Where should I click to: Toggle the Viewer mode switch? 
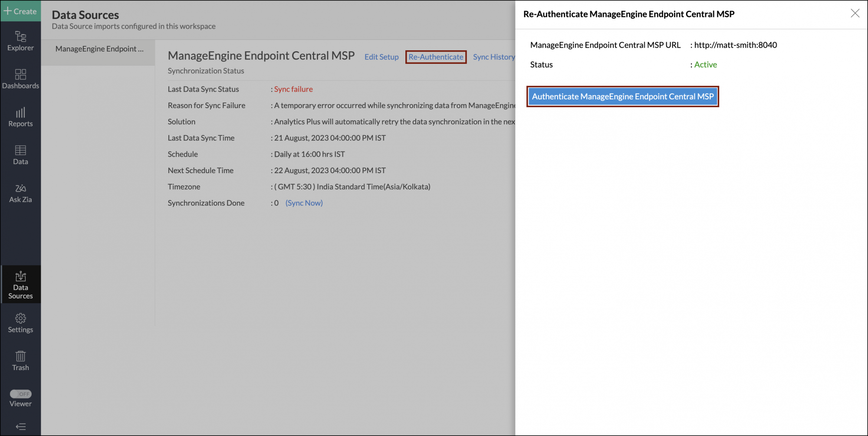coord(20,394)
